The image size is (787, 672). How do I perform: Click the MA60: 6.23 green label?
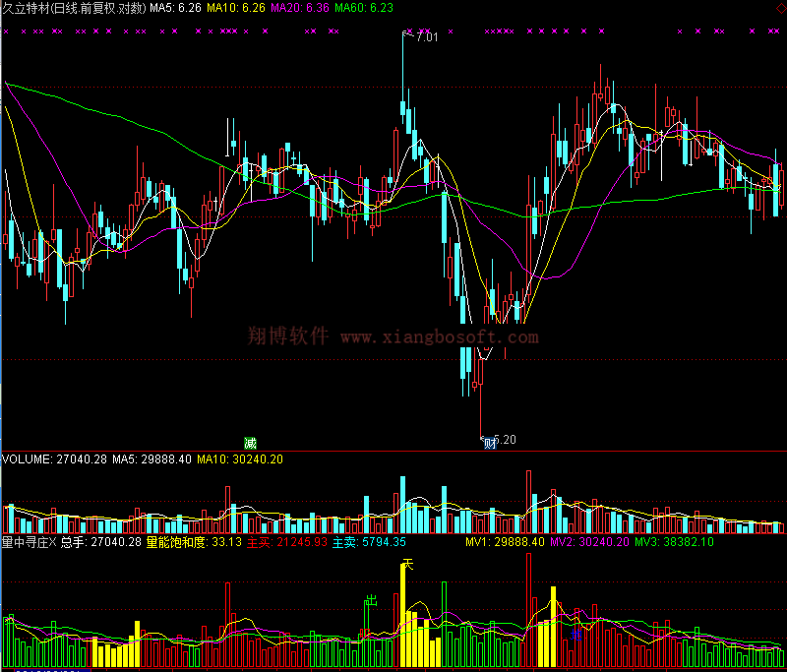tap(364, 8)
